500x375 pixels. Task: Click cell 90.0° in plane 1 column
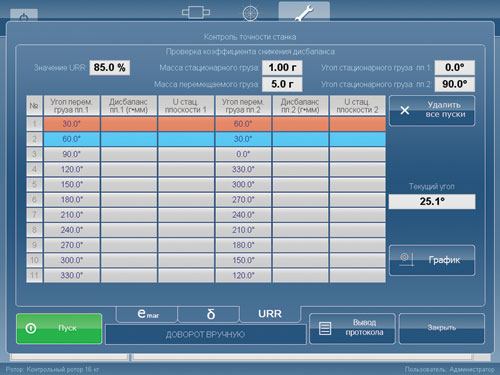(72, 154)
